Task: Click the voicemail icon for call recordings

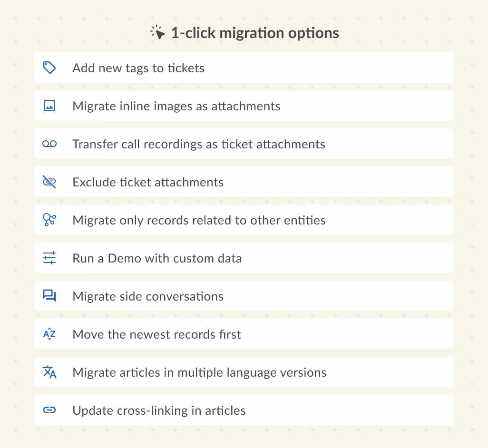Action: (49, 144)
